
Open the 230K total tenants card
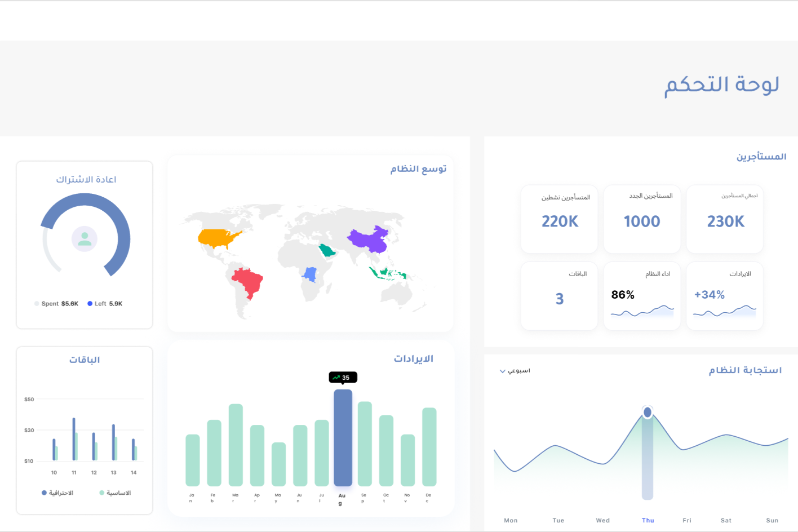pyautogui.click(x=725, y=219)
